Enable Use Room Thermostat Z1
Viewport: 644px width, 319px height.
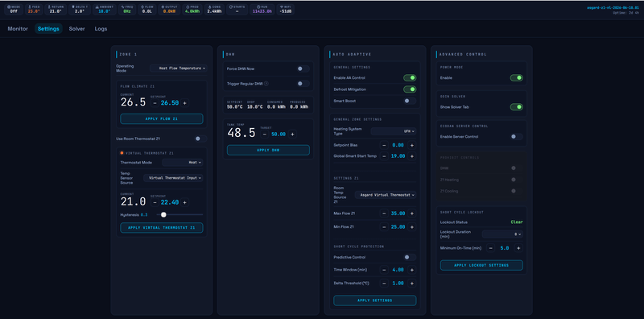click(x=200, y=139)
